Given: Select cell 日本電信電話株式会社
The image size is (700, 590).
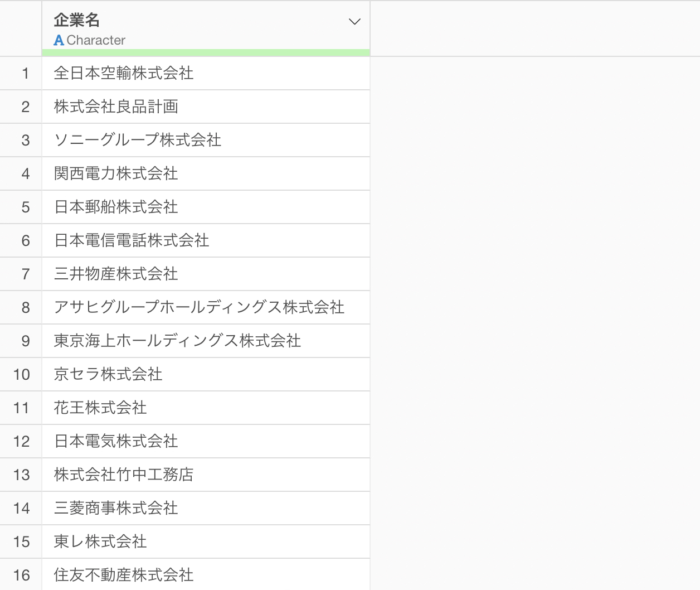Looking at the screenshot, I should click(x=132, y=240).
